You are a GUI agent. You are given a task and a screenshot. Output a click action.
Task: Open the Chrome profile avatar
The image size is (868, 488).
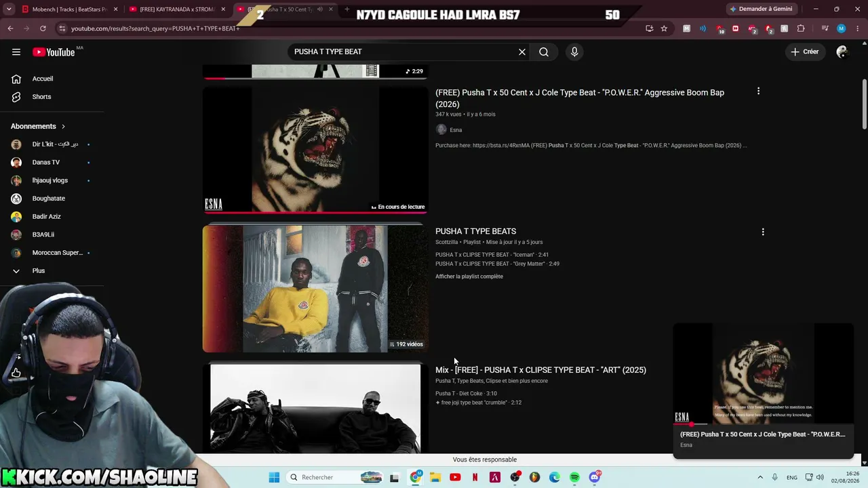[841, 28]
